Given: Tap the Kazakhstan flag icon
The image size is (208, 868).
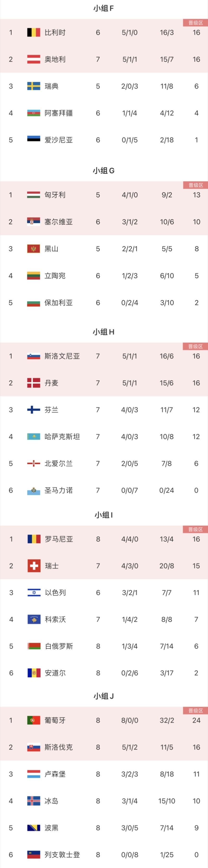Looking at the screenshot, I should pos(34,437).
